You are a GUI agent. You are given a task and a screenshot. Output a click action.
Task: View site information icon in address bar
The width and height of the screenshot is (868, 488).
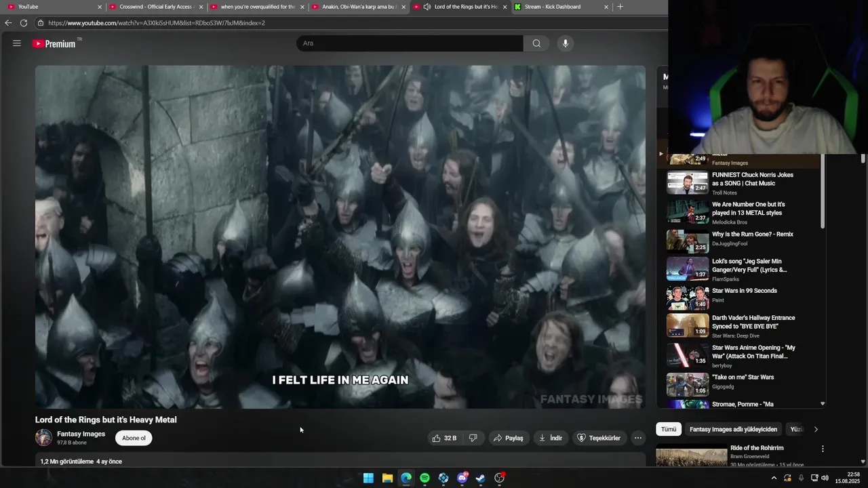pos(41,23)
